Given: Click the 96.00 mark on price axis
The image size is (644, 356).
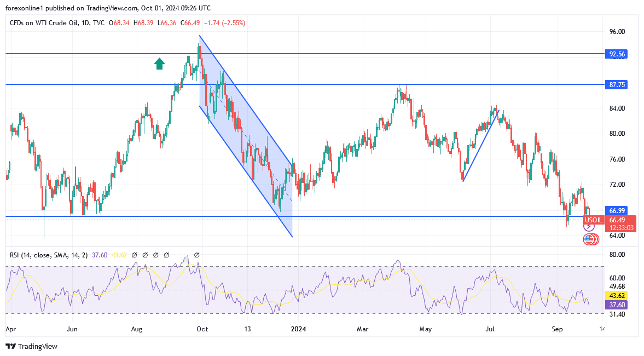Looking at the screenshot, I should click(617, 32).
